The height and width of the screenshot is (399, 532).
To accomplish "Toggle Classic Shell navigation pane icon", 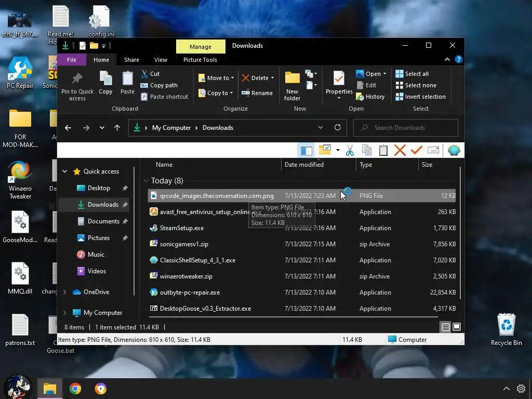I will pos(307,150).
